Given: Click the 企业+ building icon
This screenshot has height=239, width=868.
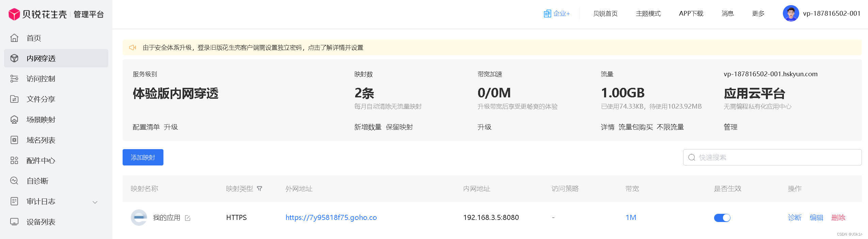Looking at the screenshot, I should (x=547, y=14).
